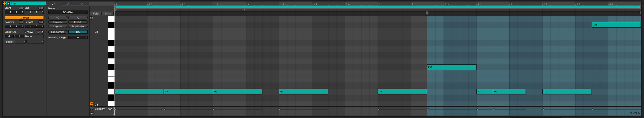Click the Reverse notes button

click(x=58, y=22)
